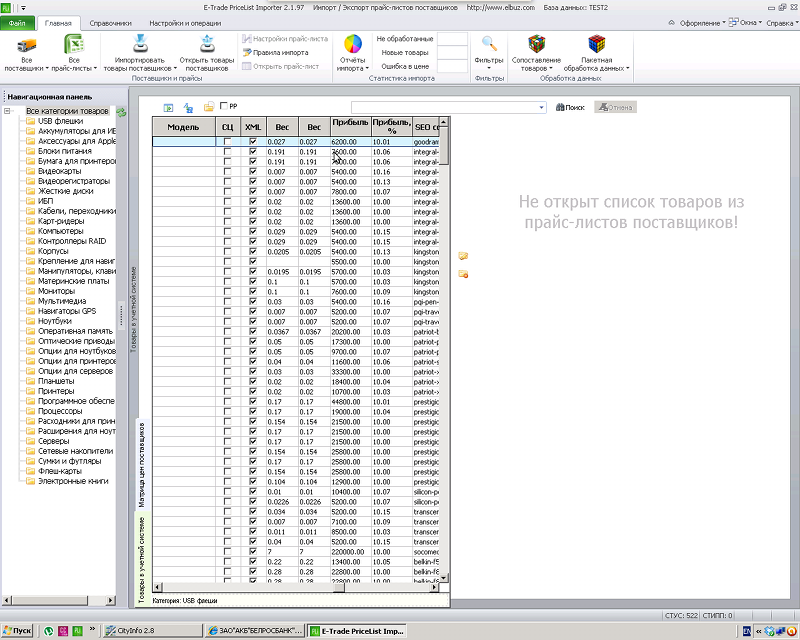Expand hidden tray icons chevron
Image resolution: width=800 pixels, height=640 pixels.
click(759, 631)
